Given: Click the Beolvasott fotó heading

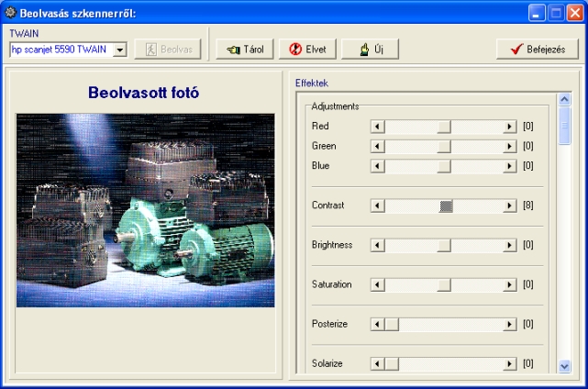Looking at the screenshot, I should 144,93.
